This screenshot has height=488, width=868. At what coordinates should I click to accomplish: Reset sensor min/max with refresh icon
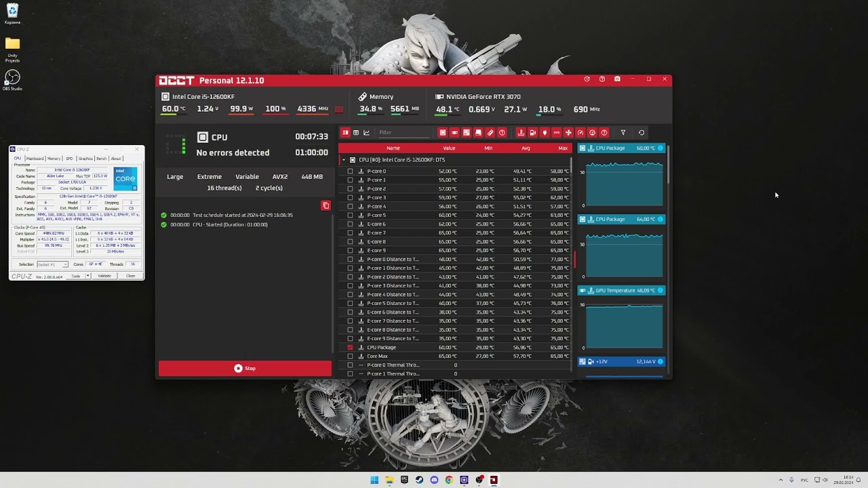click(x=642, y=133)
